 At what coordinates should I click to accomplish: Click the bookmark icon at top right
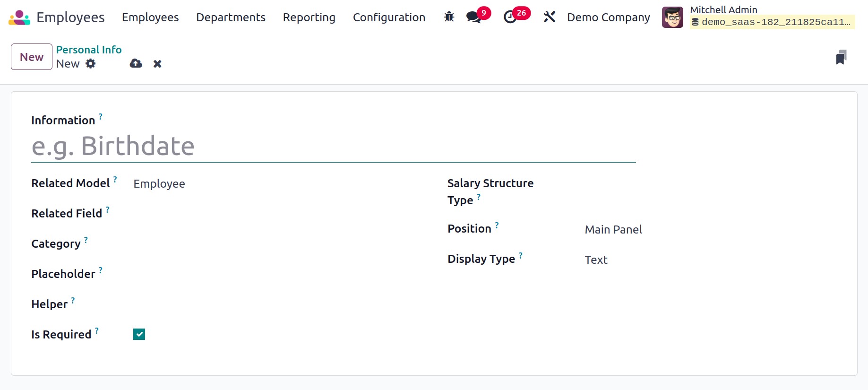pos(841,57)
